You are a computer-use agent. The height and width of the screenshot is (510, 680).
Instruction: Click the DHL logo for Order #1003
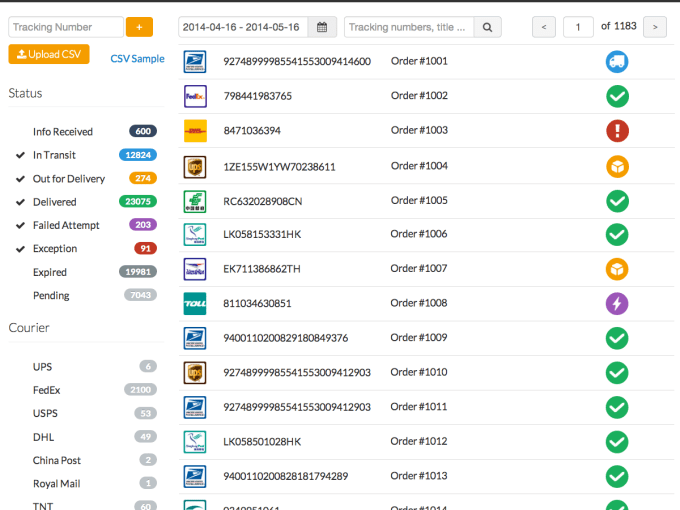point(195,131)
